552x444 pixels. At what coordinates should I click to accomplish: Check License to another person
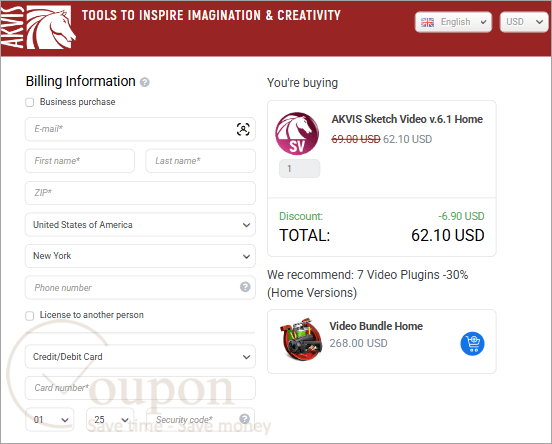point(30,315)
